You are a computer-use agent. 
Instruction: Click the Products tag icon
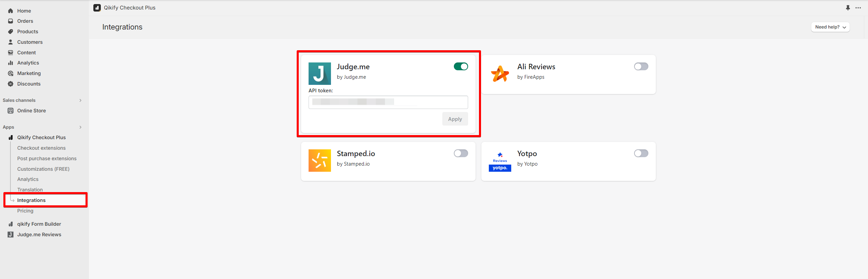point(11,32)
